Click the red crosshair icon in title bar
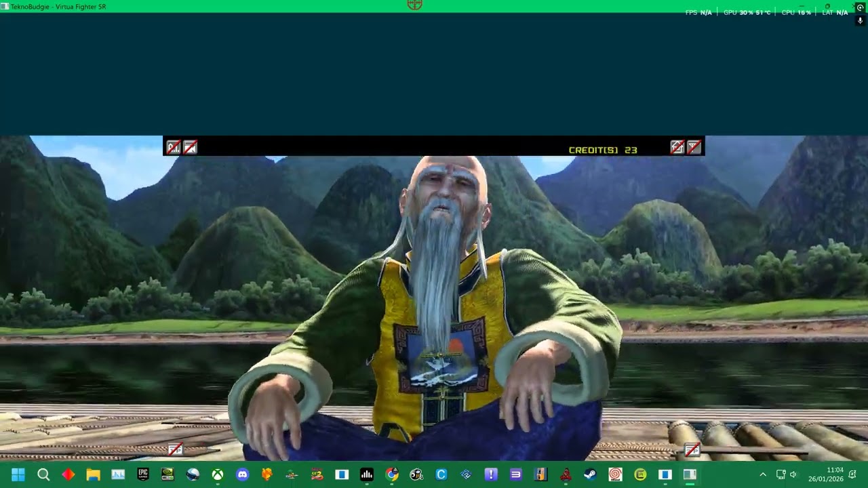 414,5
